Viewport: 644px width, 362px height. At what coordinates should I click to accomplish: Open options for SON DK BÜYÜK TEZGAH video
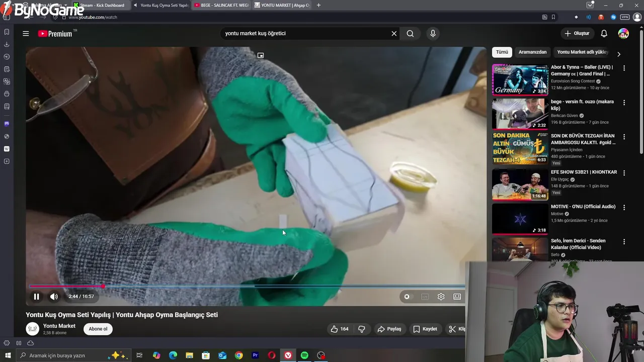tap(624, 136)
